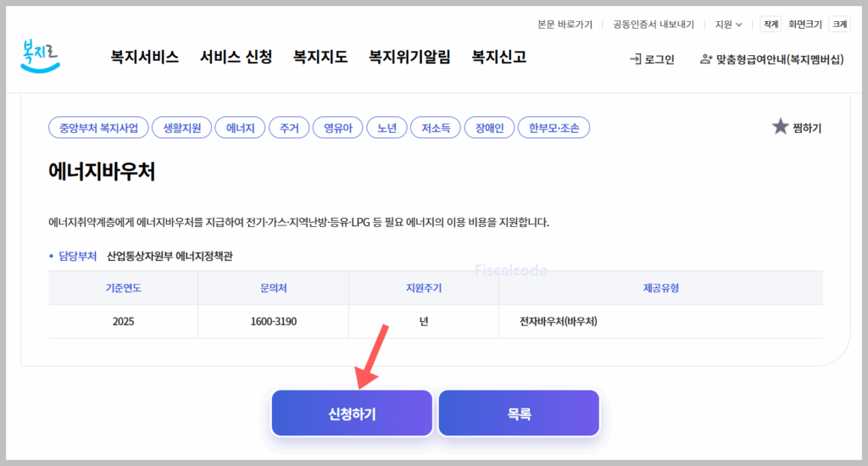Click the 로그인 door icon
Image resolution: width=868 pixels, height=466 pixels.
click(x=635, y=59)
